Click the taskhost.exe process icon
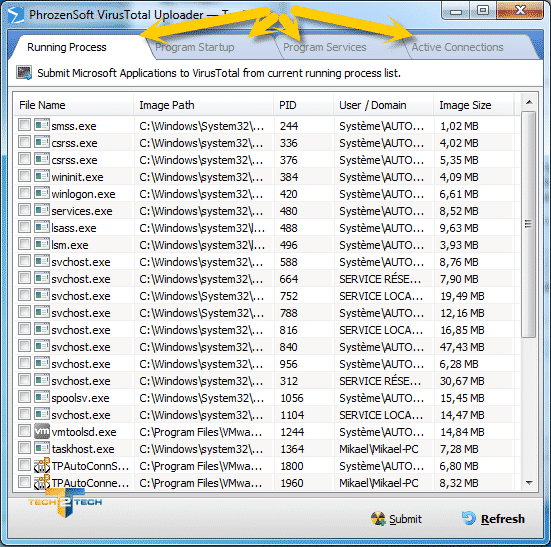The height and width of the screenshot is (547, 551). click(42, 448)
